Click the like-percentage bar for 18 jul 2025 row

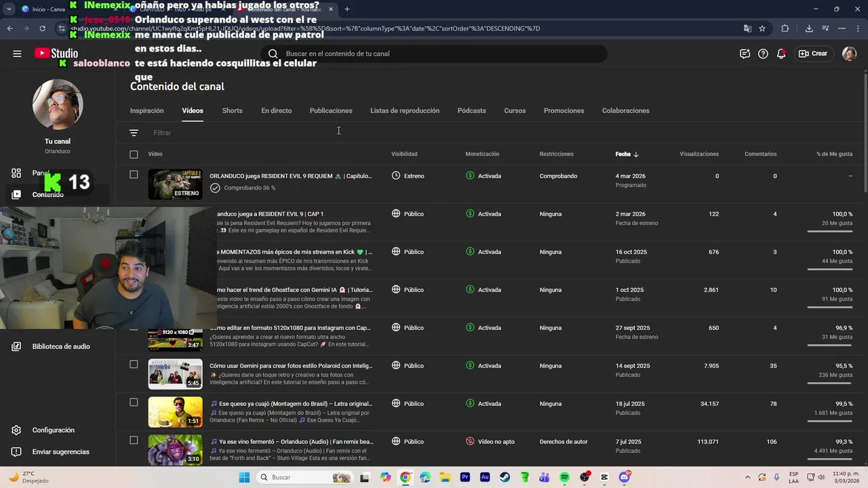[x=830, y=421]
